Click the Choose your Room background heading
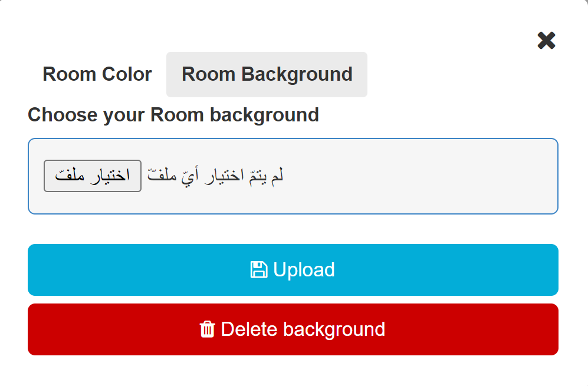The width and height of the screenshot is (588, 386). tap(173, 114)
